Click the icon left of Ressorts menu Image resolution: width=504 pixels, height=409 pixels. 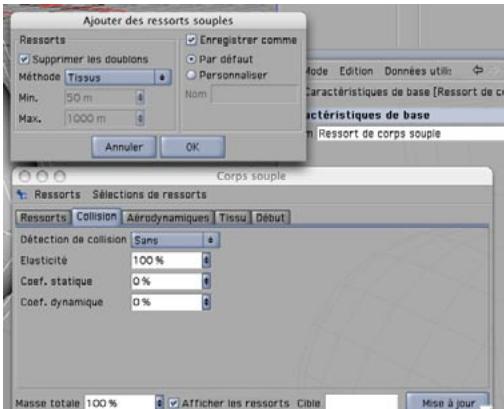point(22,195)
